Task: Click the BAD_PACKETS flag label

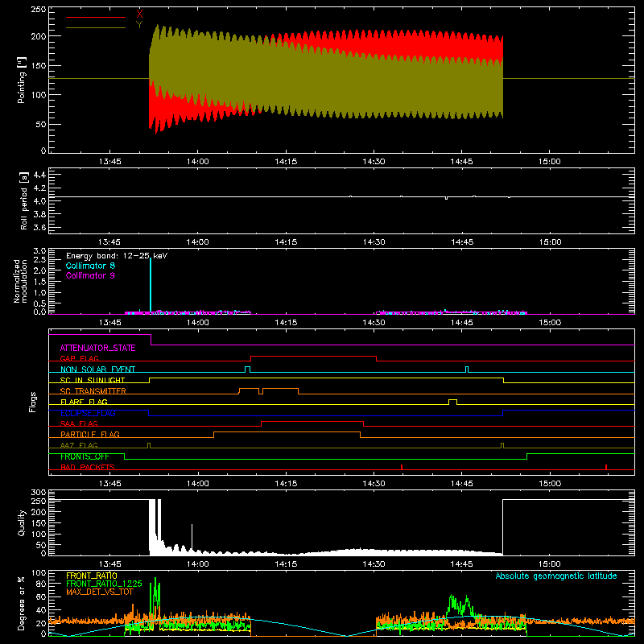Action: coord(88,467)
